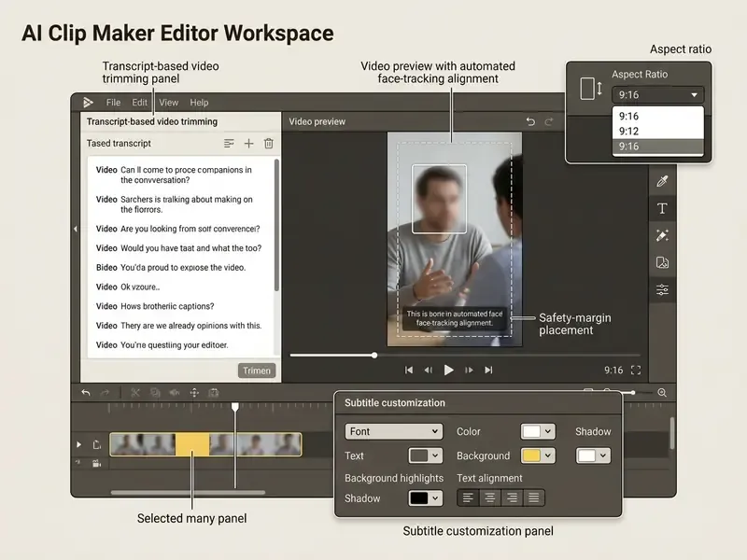Click the video track file icon
This screenshot has width=747, height=560.
(97, 444)
